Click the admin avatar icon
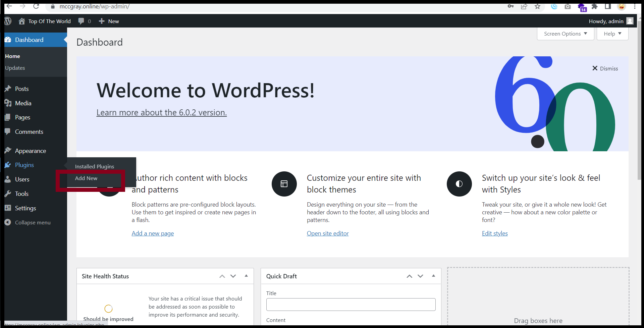Viewport: 644px width, 328px height. point(630,21)
